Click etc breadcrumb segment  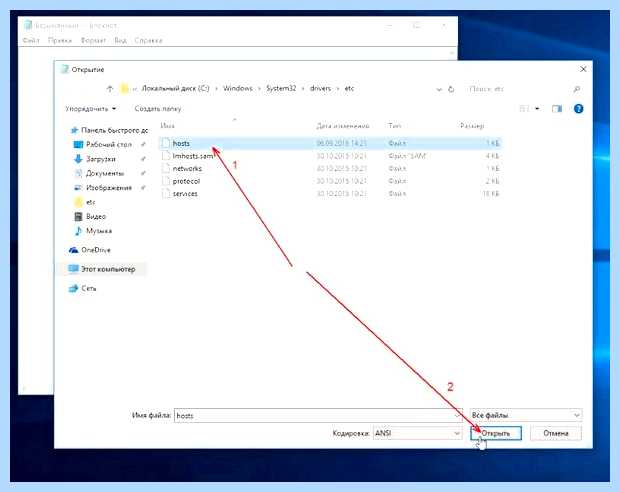tap(349, 88)
